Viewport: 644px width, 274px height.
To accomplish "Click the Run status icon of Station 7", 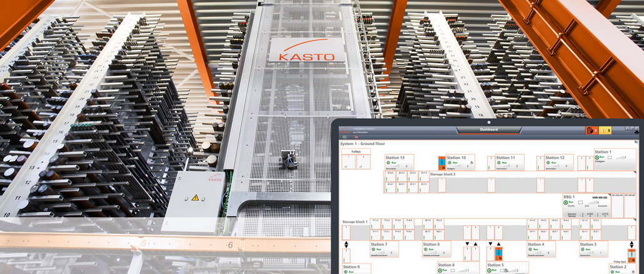I will (x=373, y=250).
